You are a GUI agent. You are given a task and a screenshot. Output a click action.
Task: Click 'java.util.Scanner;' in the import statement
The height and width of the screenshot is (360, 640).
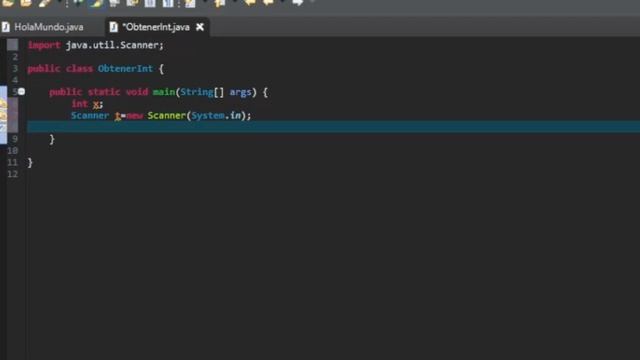(115, 45)
